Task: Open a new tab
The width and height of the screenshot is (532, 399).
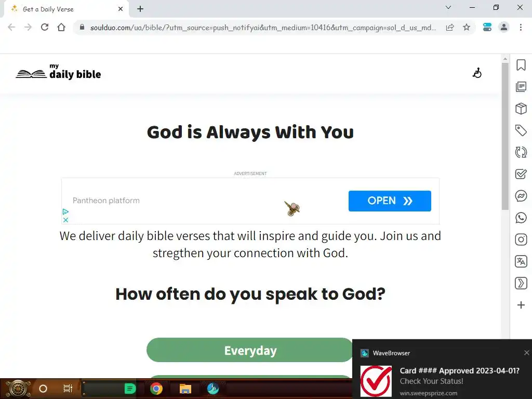Action: (x=140, y=9)
